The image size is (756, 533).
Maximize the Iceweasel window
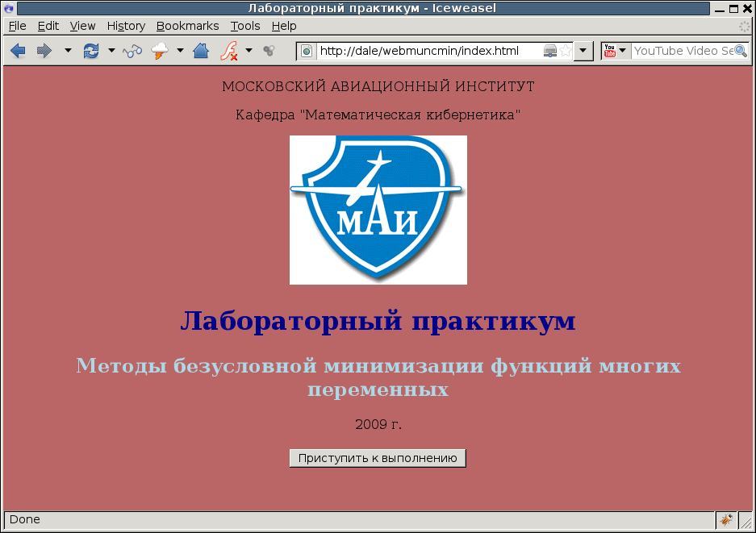tap(734, 9)
